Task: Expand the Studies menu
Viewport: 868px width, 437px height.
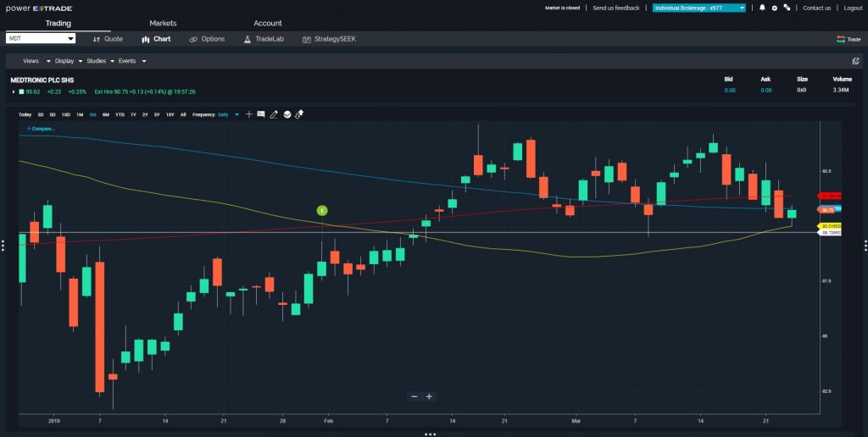Action: pos(101,61)
